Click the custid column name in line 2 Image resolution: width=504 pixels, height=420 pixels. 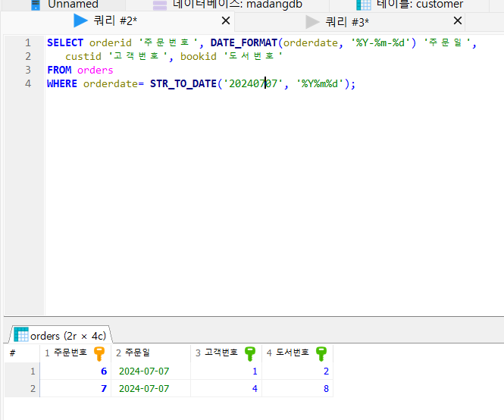(83, 56)
